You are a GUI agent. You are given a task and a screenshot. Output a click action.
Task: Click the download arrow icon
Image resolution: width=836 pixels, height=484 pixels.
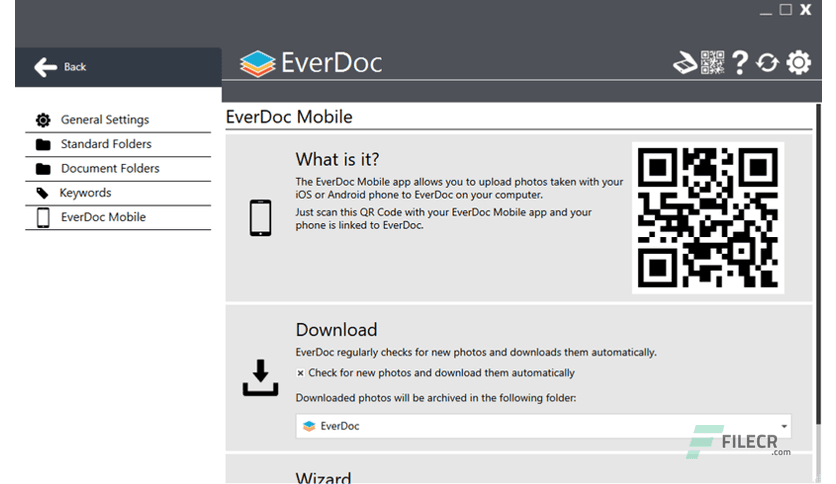(x=260, y=377)
